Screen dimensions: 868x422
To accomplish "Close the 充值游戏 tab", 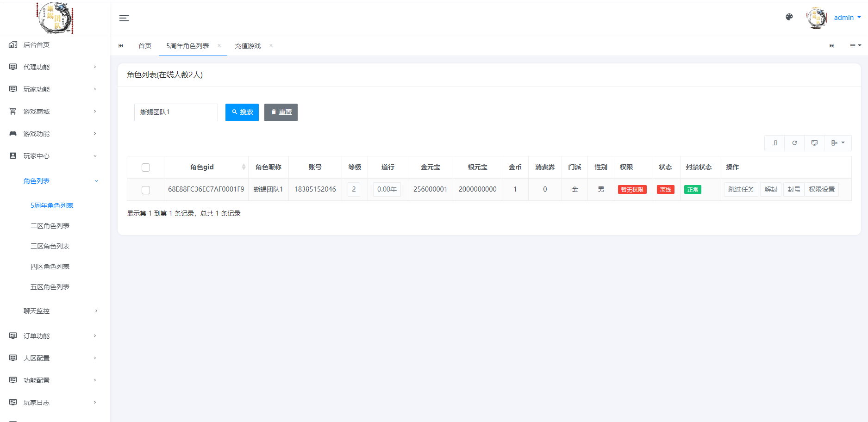I will coord(271,45).
